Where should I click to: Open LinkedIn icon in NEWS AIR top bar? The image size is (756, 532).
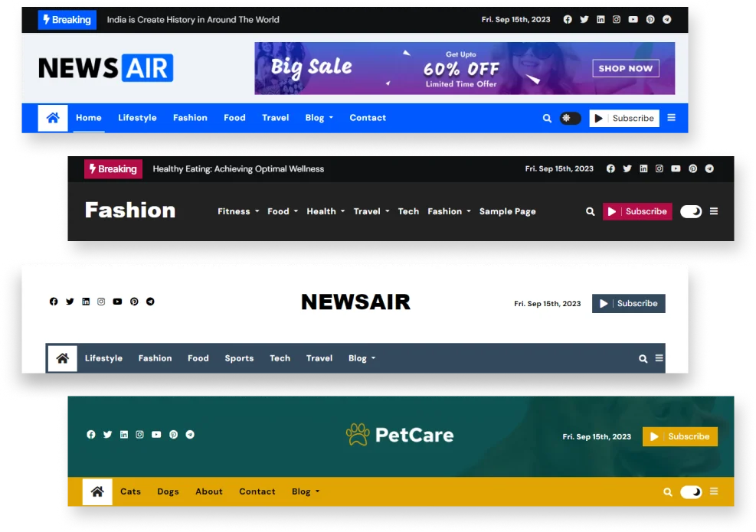[x=601, y=20]
